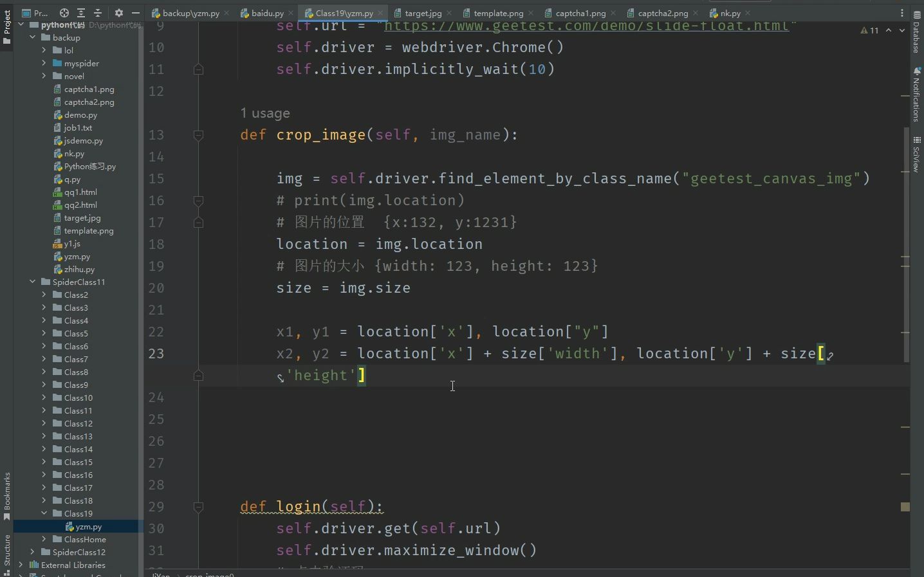
Task: Open the editor tabs overflow menu
Action: coord(901,13)
